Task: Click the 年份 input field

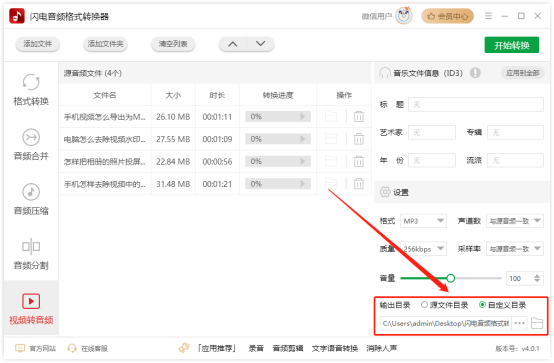Action: [432, 160]
